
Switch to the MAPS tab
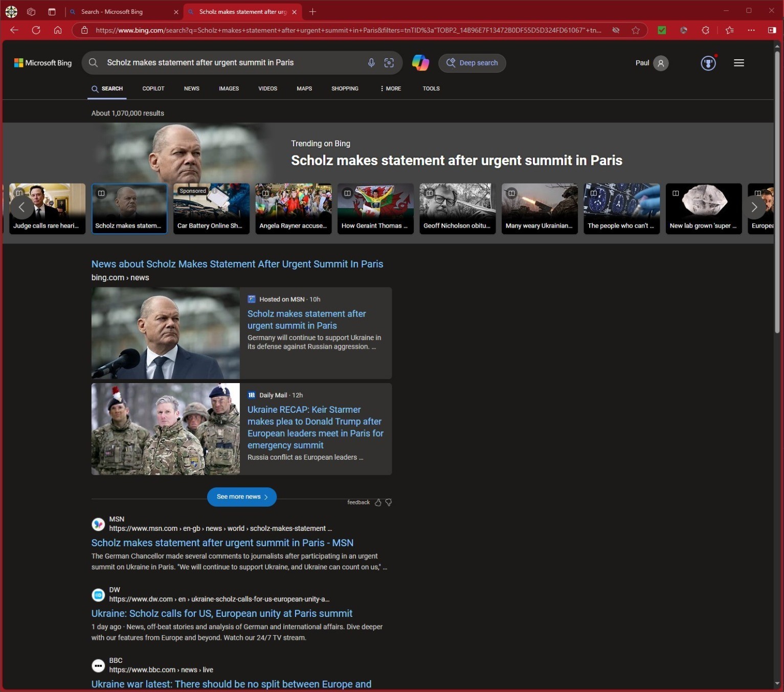[304, 88]
